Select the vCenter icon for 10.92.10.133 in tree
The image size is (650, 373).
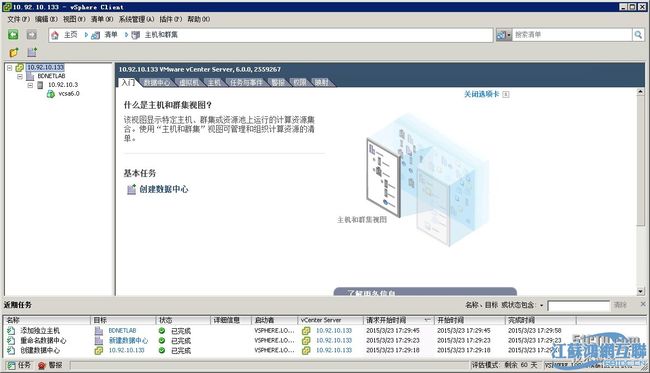19,68
